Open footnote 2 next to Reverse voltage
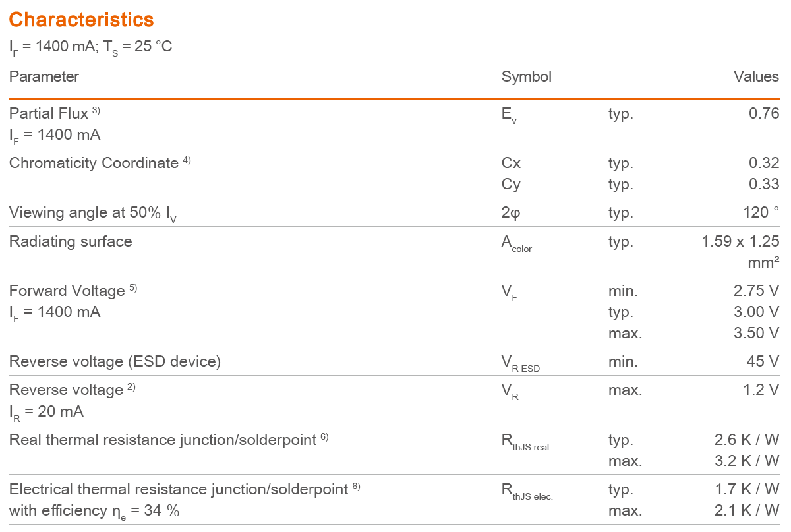 (x=131, y=387)
